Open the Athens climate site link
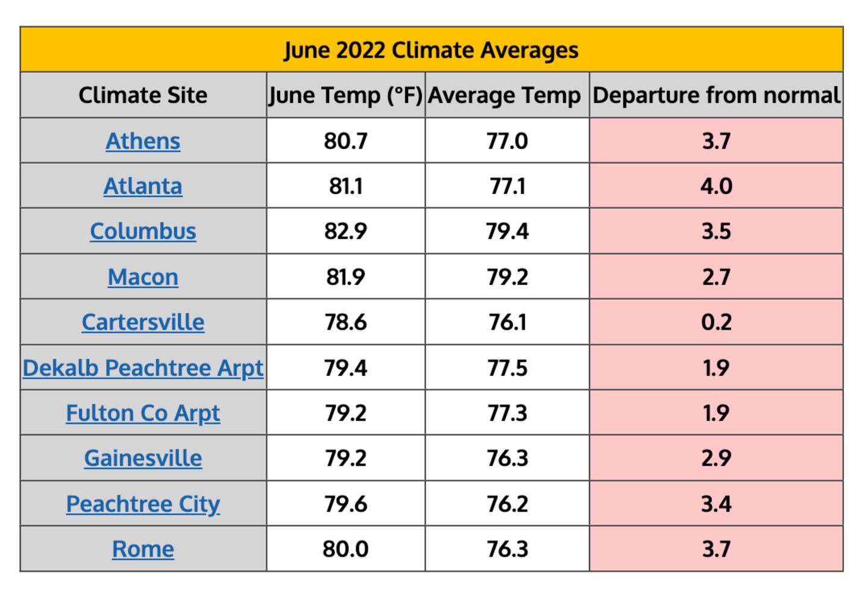 pos(143,141)
